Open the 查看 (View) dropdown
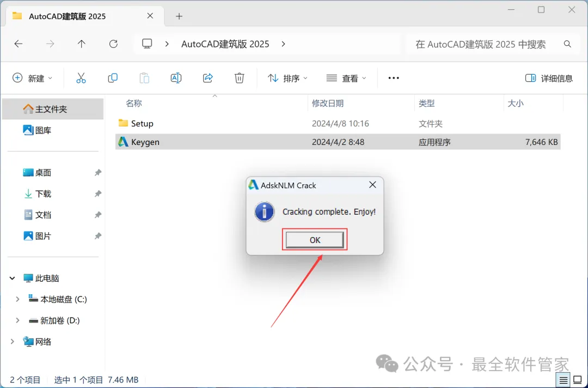This screenshot has height=388, width=588. tap(346, 78)
